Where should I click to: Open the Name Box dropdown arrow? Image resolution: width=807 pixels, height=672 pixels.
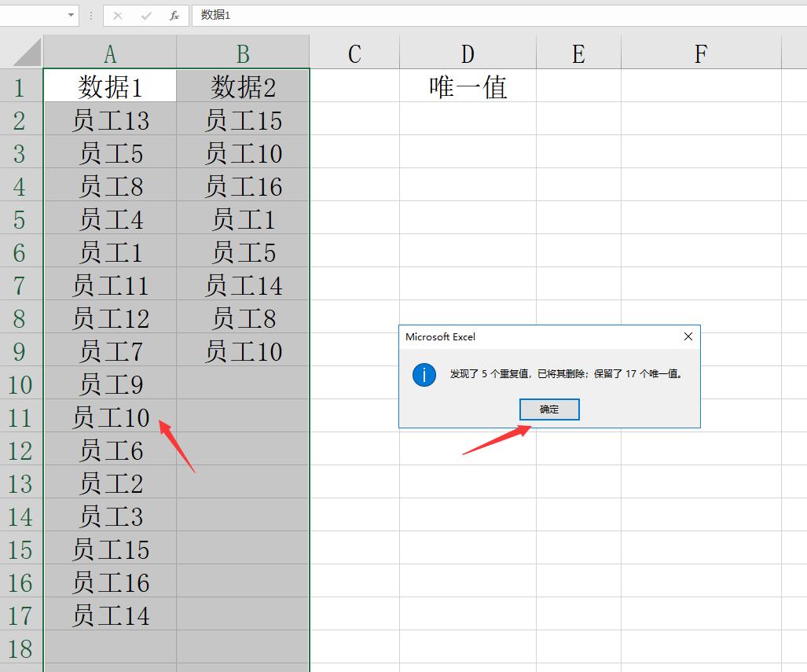pos(72,15)
